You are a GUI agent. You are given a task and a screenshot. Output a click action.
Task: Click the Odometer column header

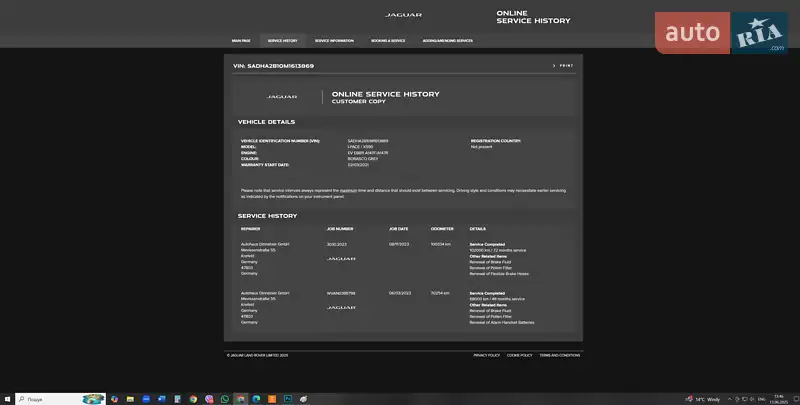click(x=442, y=229)
